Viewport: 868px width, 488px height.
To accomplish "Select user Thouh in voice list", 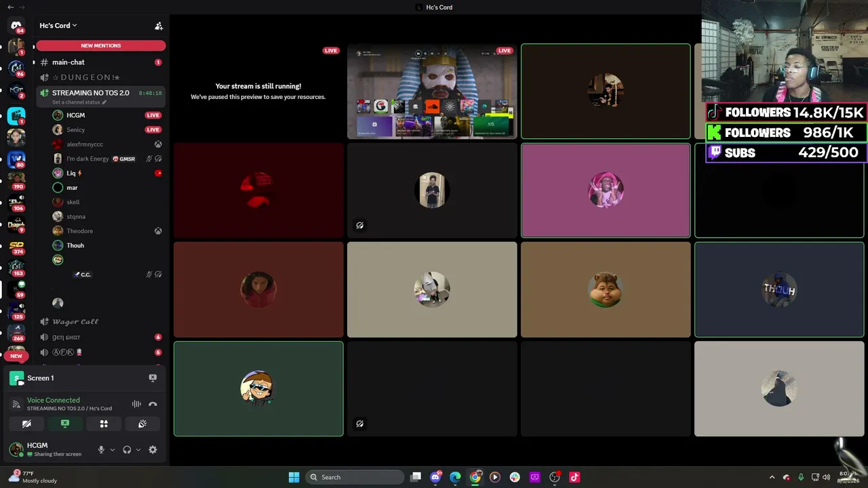I will pos(75,245).
